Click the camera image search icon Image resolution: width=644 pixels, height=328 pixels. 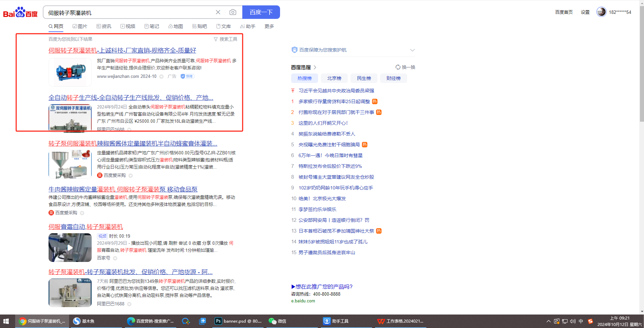click(x=233, y=12)
